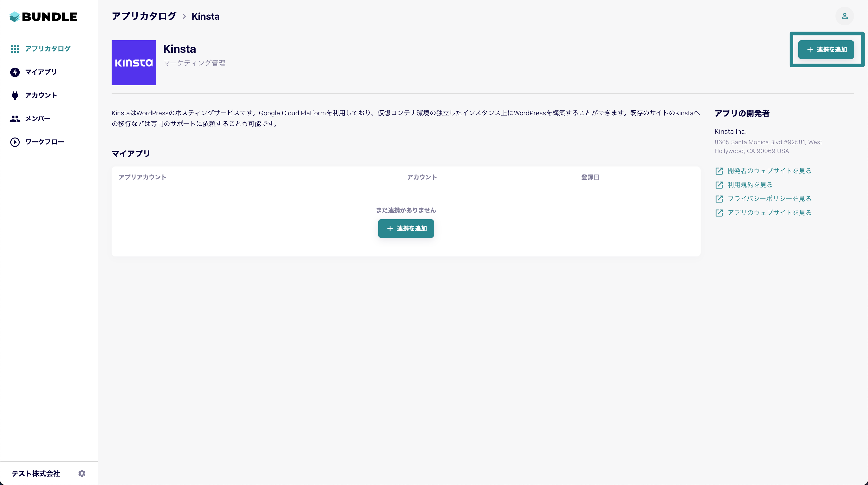Click the メンバー people icon
This screenshot has height=485, width=868.
[x=15, y=119]
